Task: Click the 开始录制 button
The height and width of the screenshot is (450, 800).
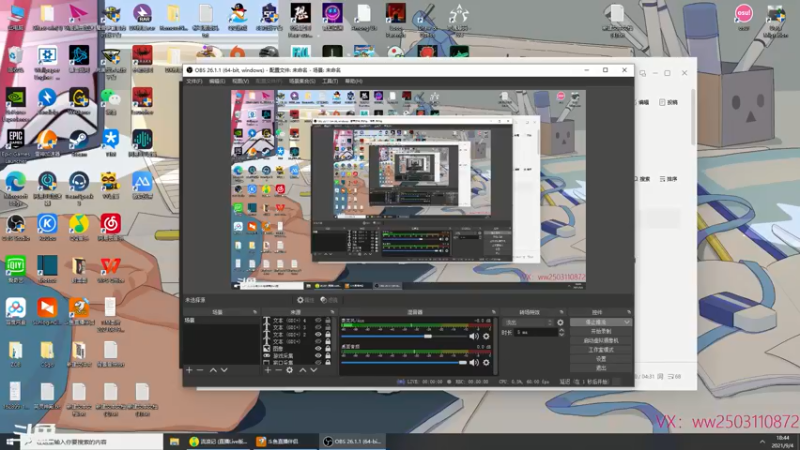Action: [601, 331]
